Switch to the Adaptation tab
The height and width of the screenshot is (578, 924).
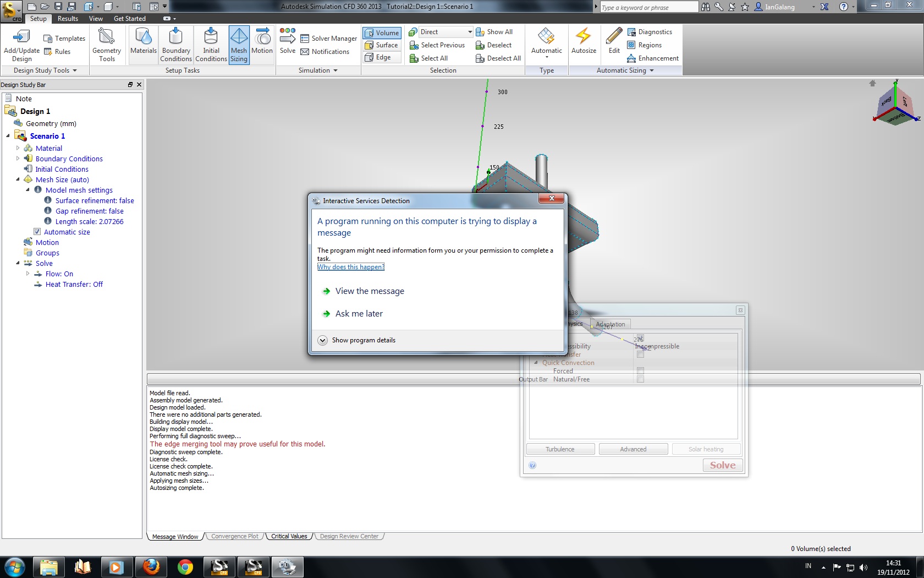pyautogui.click(x=610, y=324)
